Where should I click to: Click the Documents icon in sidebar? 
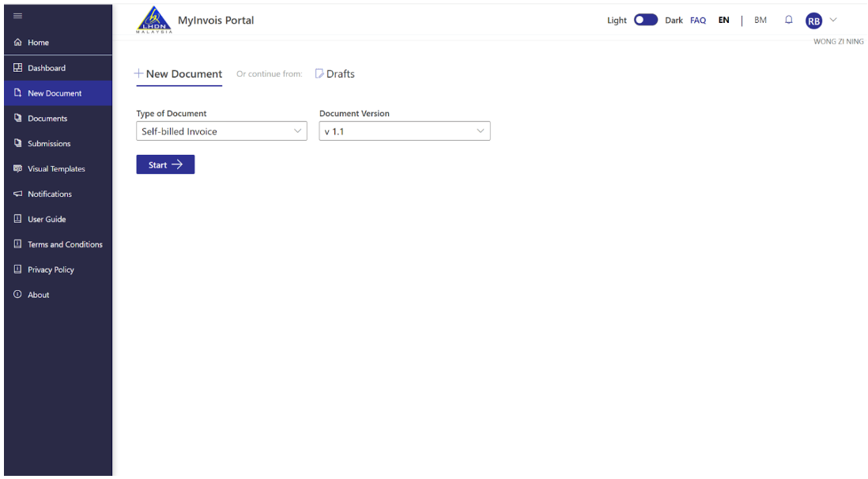coord(17,119)
